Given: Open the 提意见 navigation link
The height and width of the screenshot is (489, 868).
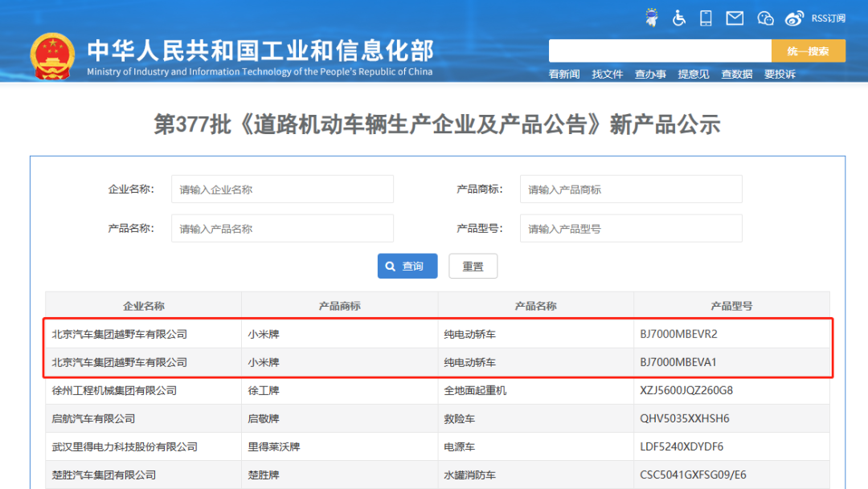Looking at the screenshot, I should [694, 74].
